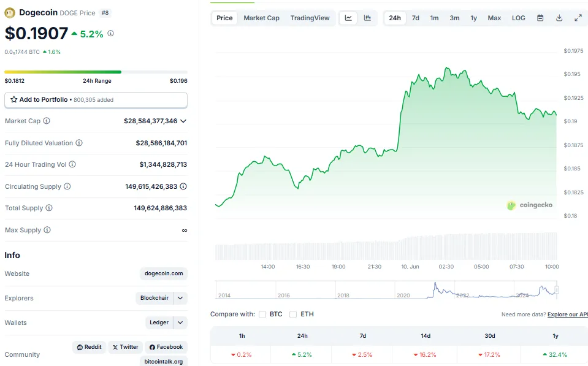Click the $28,584,377,346 market cap value

150,121
